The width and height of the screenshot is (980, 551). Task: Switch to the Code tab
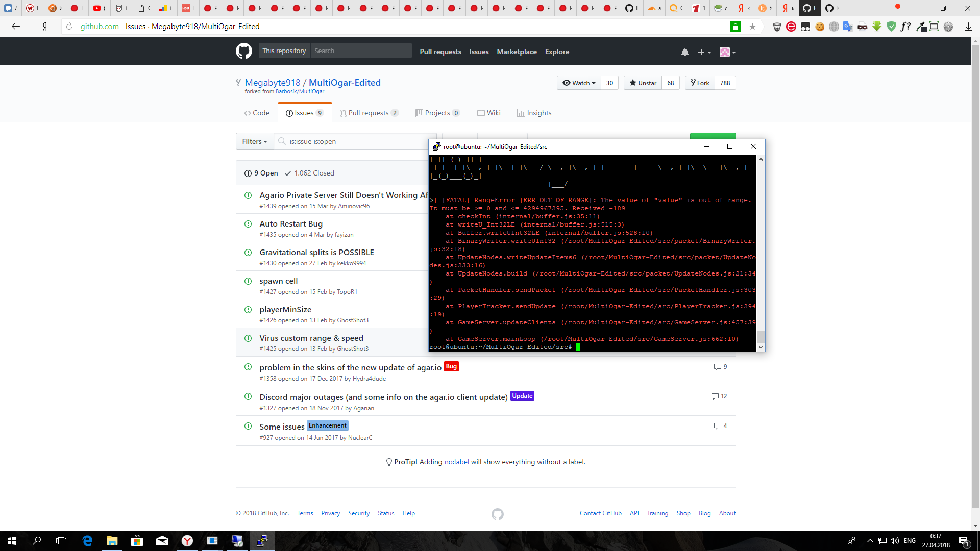(x=257, y=113)
